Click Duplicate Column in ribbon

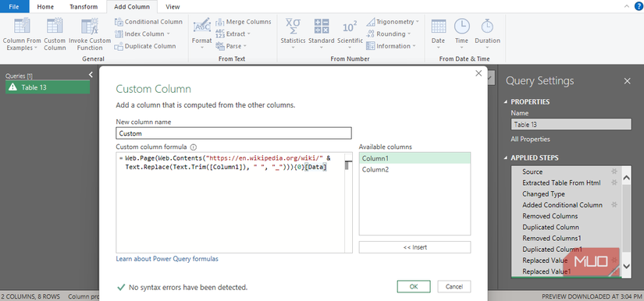click(145, 46)
